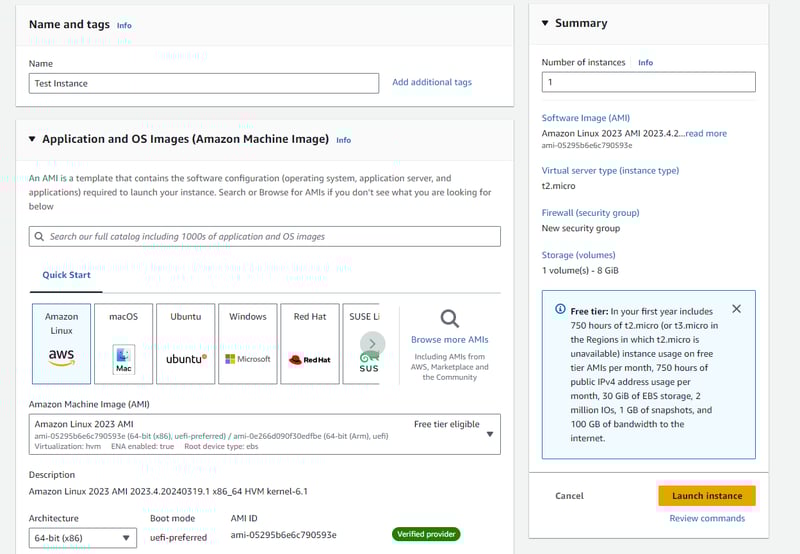This screenshot has height=554, width=800.
Task: Click the uefi-preferred boot mode value
Action: 179,538
